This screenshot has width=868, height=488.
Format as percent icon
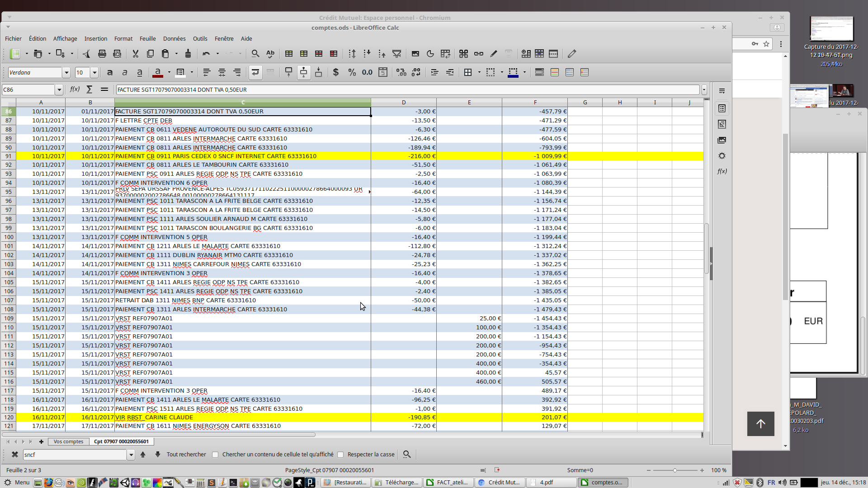click(352, 72)
